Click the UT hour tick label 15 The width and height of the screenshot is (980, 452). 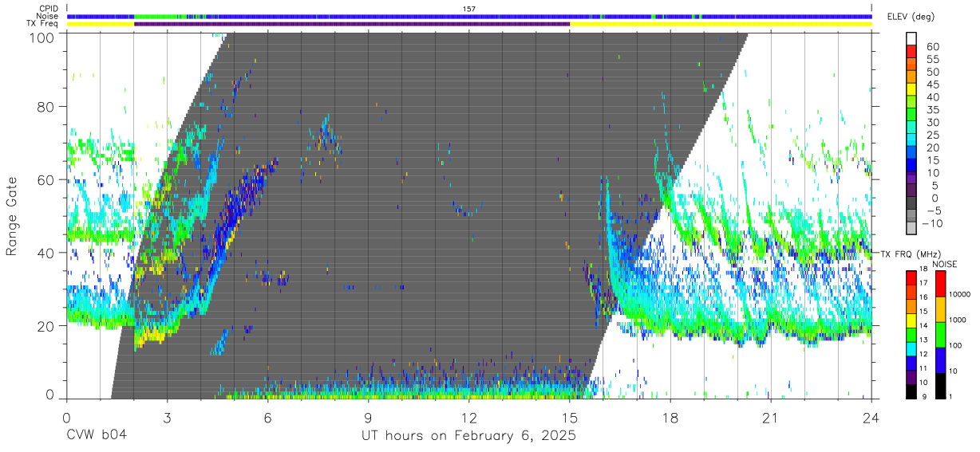tap(570, 418)
